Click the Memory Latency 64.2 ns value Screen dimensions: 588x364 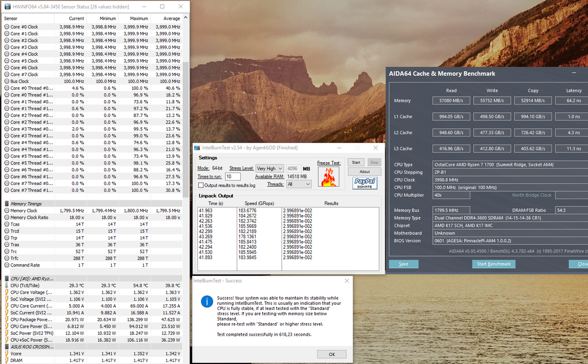pyautogui.click(x=572, y=101)
